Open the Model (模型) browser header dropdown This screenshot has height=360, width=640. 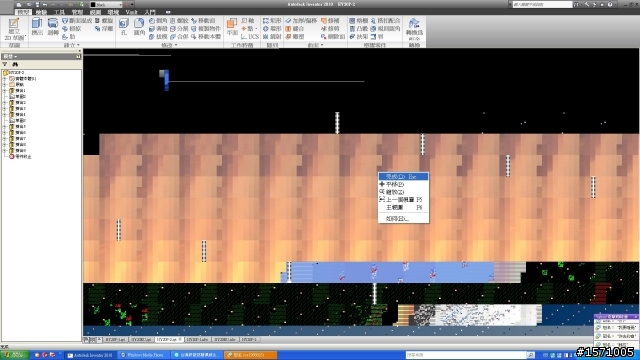16,56
